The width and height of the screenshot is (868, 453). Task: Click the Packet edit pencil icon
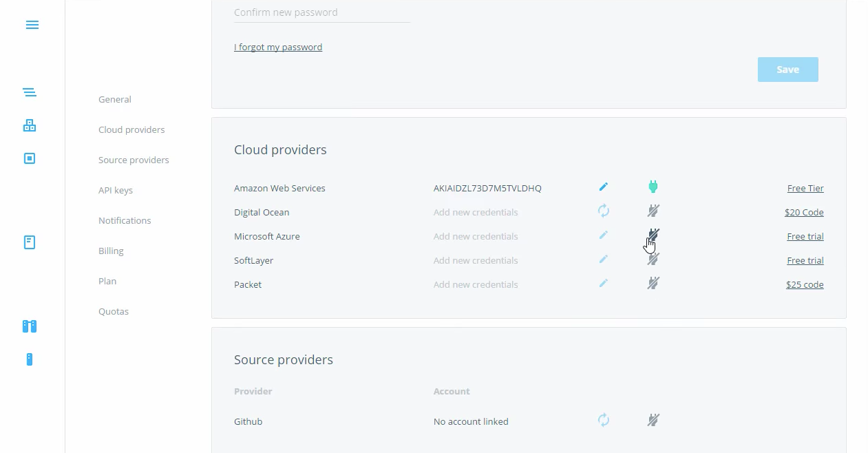pyautogui.click(x=604, y=284)
